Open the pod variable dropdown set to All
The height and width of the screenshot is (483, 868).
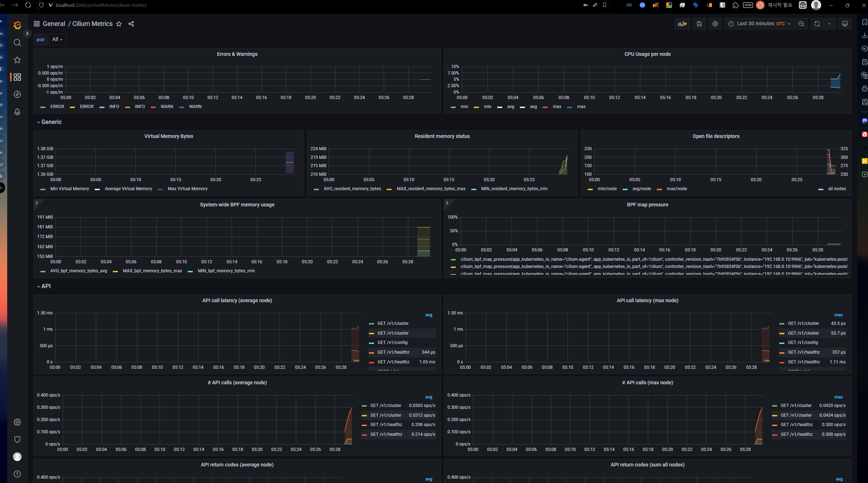click(57, 39)
